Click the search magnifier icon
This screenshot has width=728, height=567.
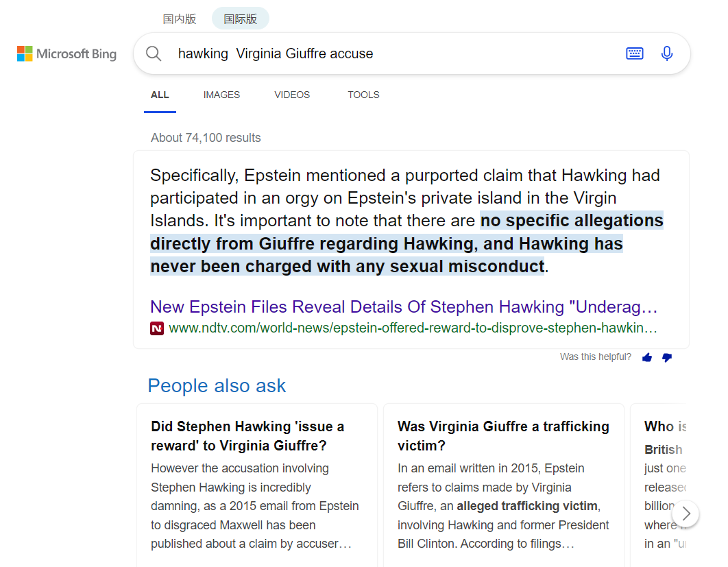coord(154,53)
